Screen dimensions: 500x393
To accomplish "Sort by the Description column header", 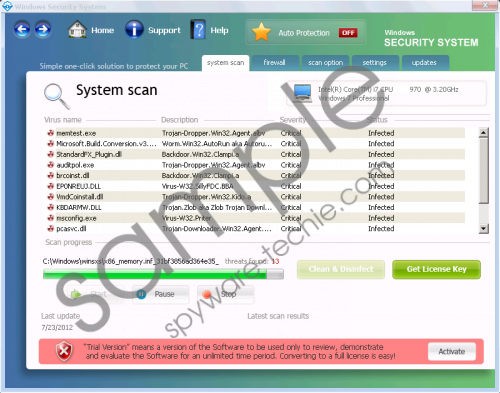I will [180, 120].
